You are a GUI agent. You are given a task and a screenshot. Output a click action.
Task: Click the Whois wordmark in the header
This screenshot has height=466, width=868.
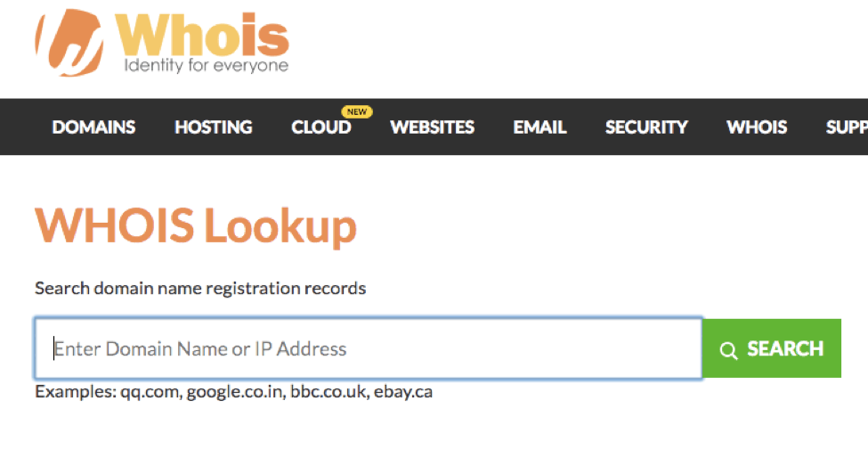tap(202, 35)
